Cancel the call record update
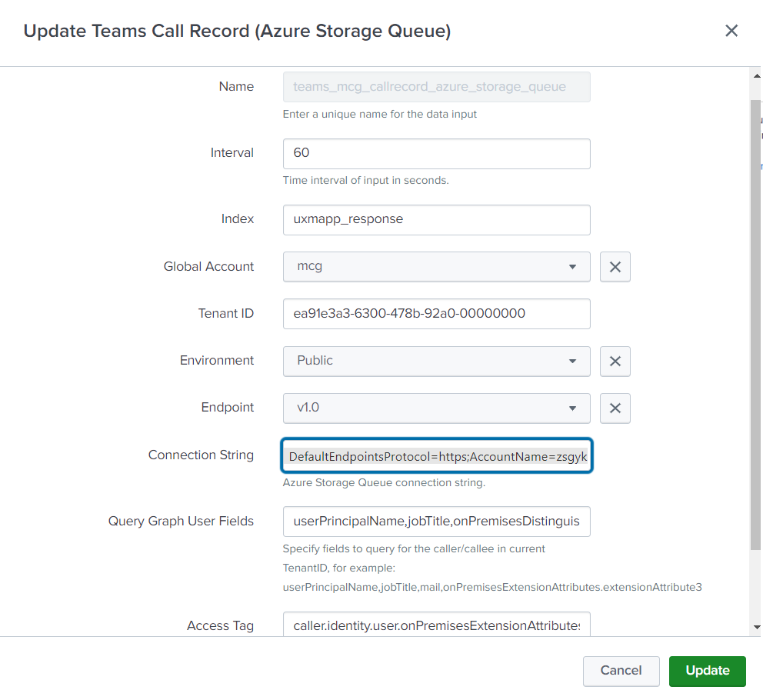Screen dimensions: 763x700 pos(621,671)
